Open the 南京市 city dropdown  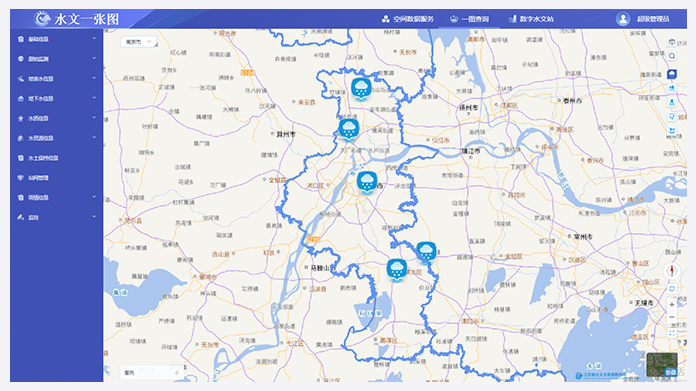(x=138, y=42)
